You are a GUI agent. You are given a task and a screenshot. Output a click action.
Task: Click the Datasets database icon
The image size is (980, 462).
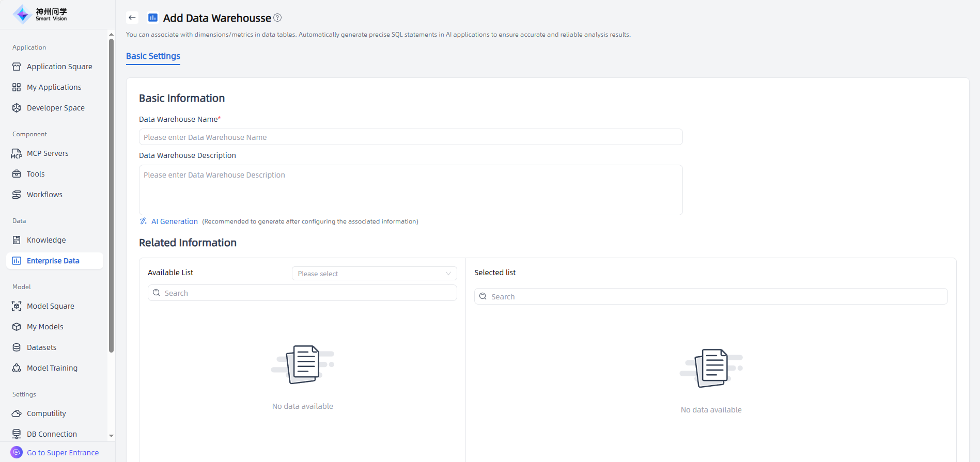click(17, 347)
